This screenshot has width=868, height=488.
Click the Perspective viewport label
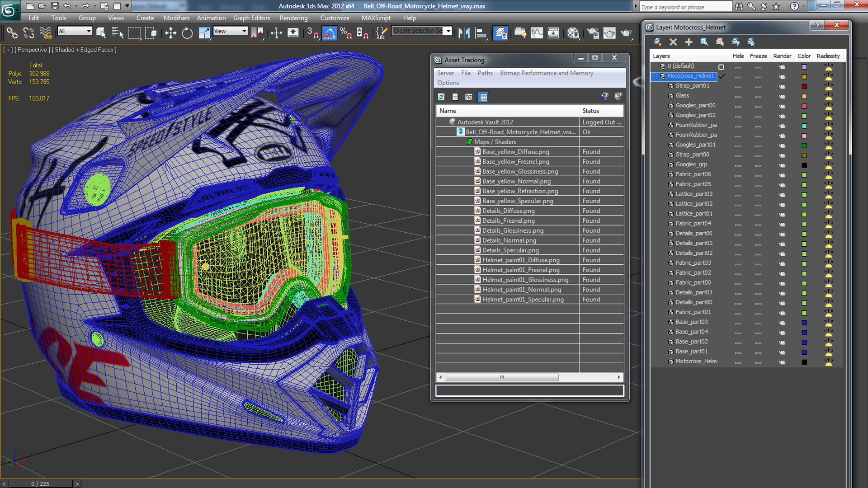32,50
